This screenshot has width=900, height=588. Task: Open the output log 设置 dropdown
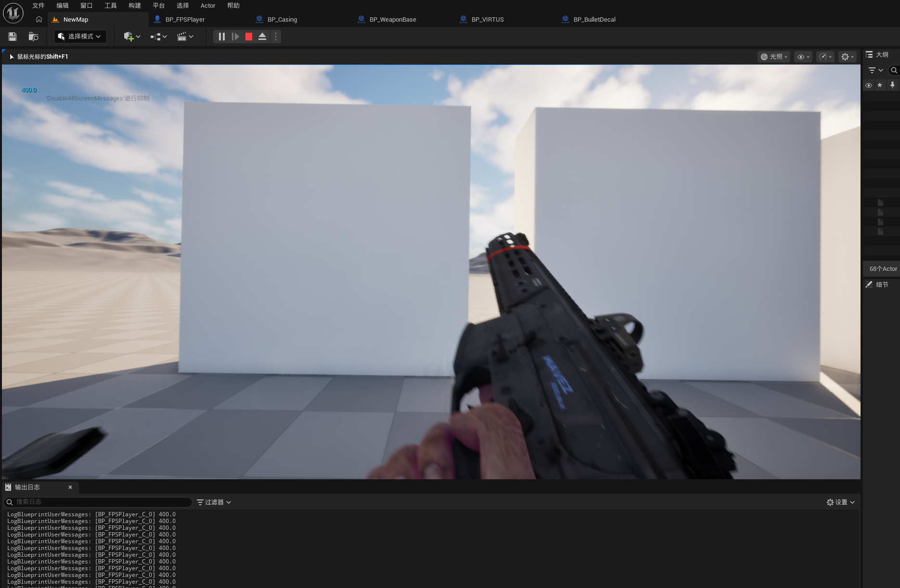841,502
